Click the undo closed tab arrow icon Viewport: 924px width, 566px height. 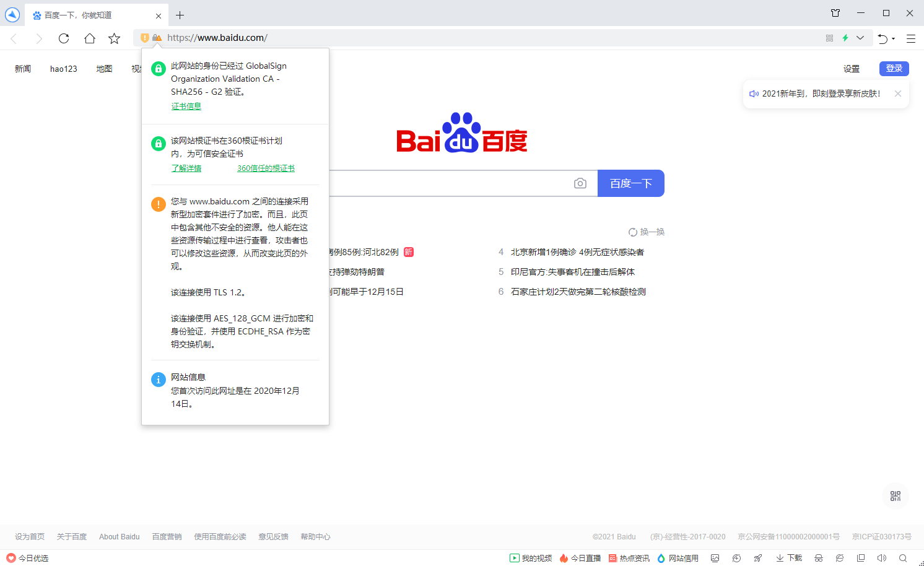click(883, 38)
